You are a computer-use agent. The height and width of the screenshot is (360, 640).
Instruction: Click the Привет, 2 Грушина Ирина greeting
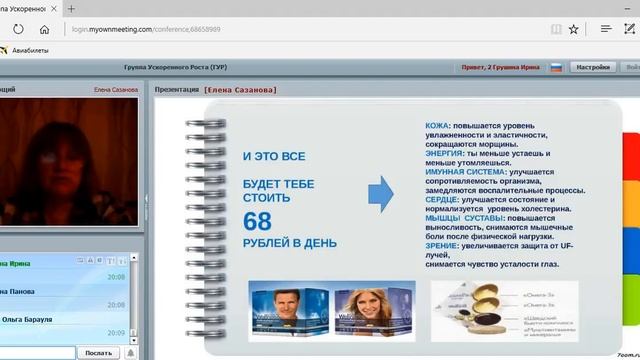tap(500, 67)
